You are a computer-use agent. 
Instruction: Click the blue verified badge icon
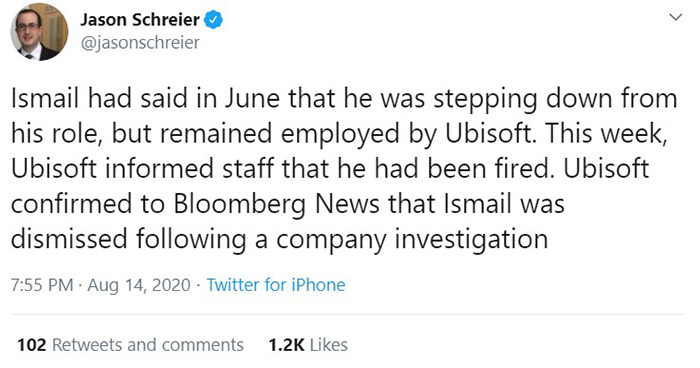pyautogui.click(x=213, y=20)
